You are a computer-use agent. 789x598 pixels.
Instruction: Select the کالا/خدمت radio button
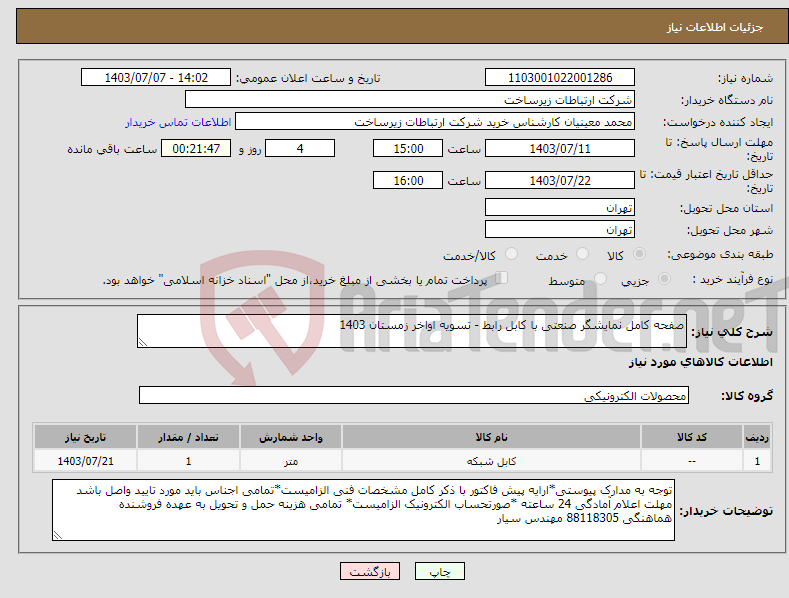pos(511,254)
